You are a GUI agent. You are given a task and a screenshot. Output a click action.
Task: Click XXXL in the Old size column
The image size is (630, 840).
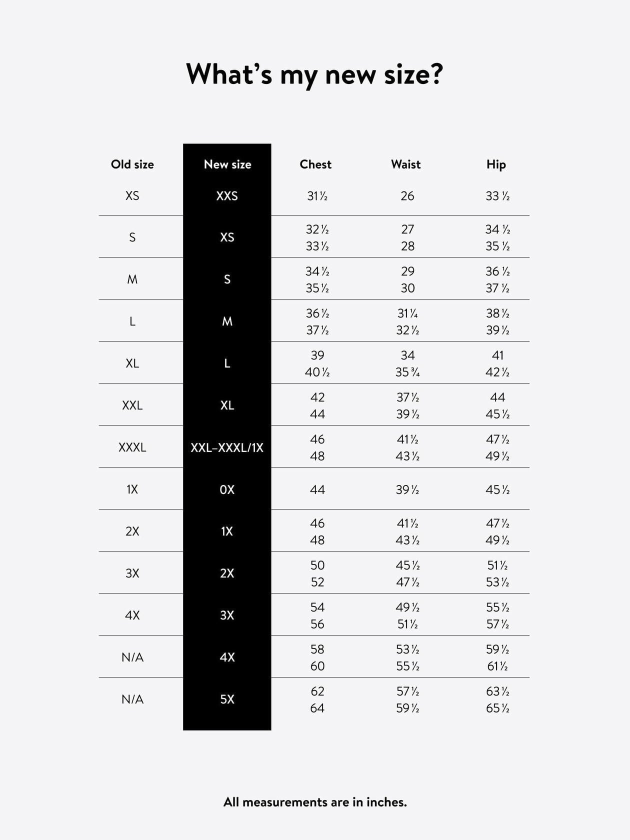point(132,447)
